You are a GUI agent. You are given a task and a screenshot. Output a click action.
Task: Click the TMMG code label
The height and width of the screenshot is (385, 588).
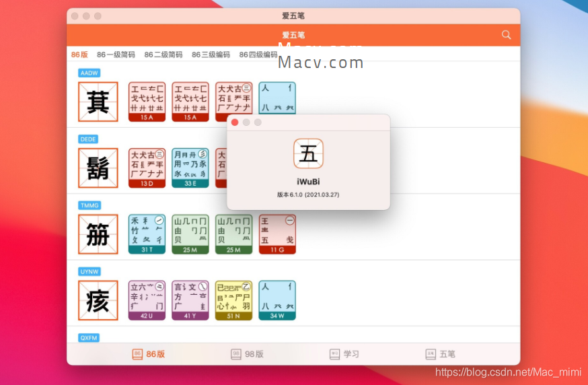click(89, 205)
